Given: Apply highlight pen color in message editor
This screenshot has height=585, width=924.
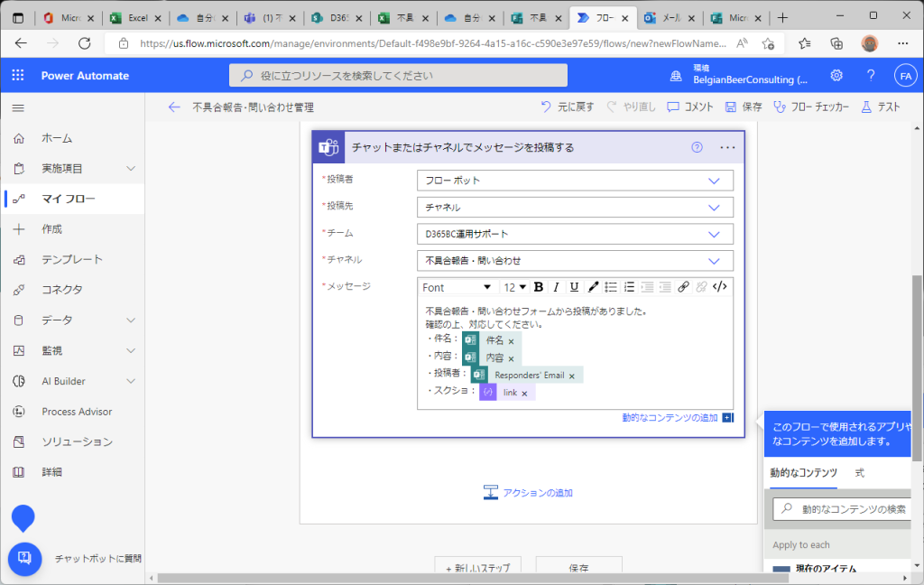Looking at the screenshot, I should (594, 287).
